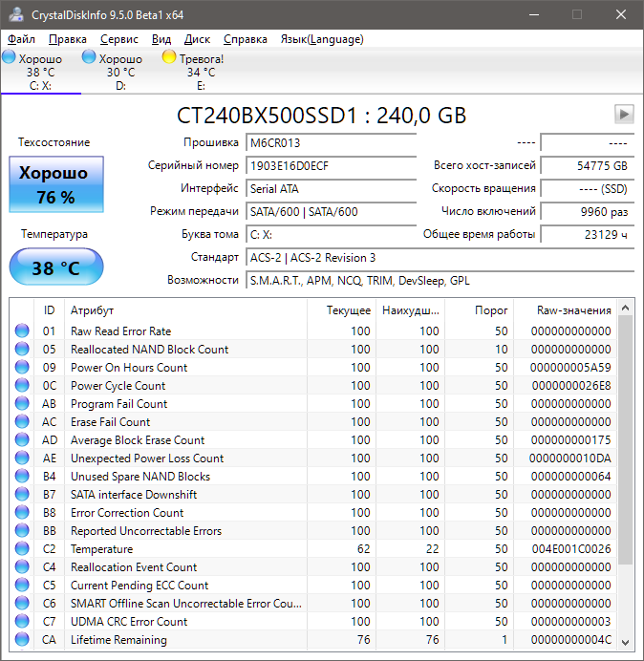The image size is (644, 661).
Task: Click the Наихудш... column header
Action: [410, 310]
